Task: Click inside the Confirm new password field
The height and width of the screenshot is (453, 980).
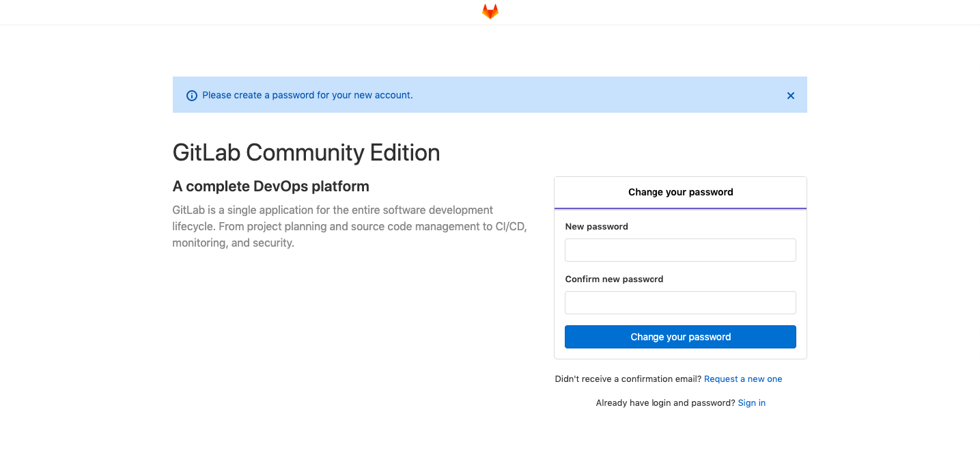Action: tap(680, 302)
